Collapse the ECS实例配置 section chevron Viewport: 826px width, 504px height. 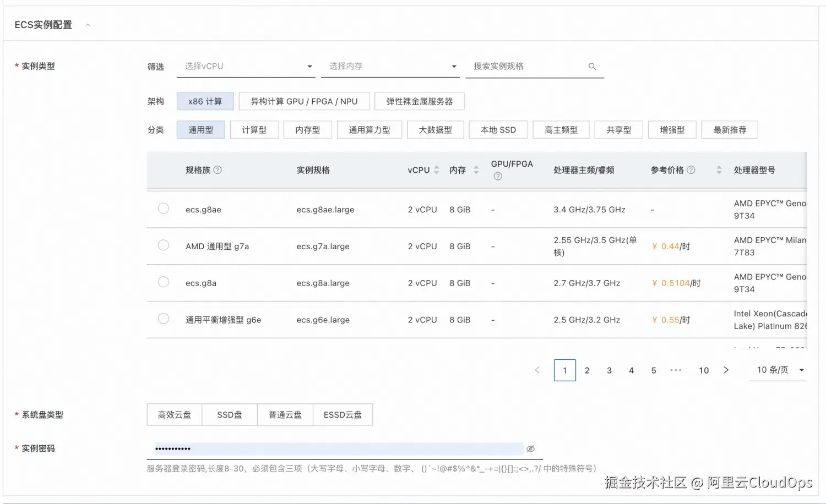pyautogui.click(x=88, y=25)
